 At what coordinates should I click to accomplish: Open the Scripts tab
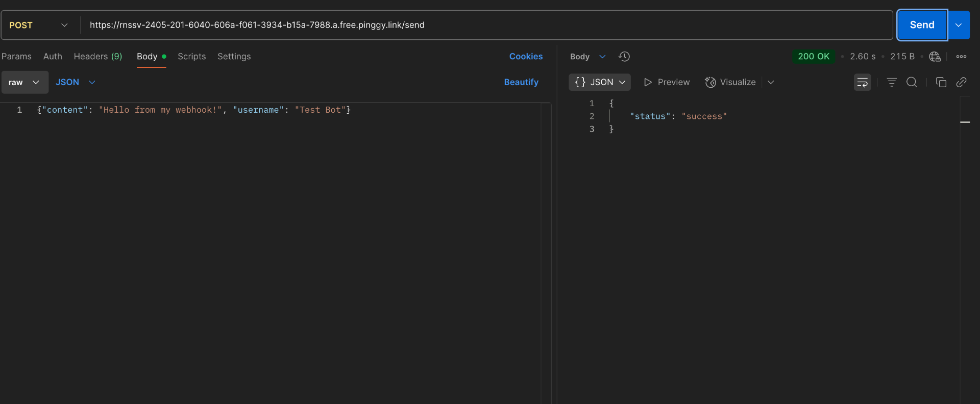[x=191, y=57]
